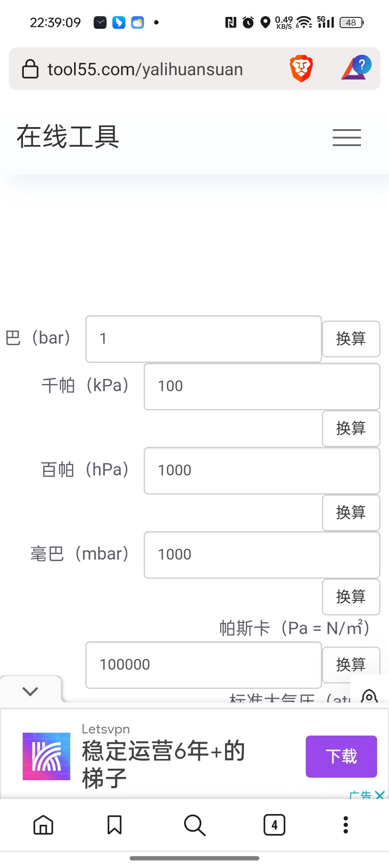Open the tab switcher showing 4 tabs
The width and height of the screenshot is (389, 868).
tap(274, 824)
